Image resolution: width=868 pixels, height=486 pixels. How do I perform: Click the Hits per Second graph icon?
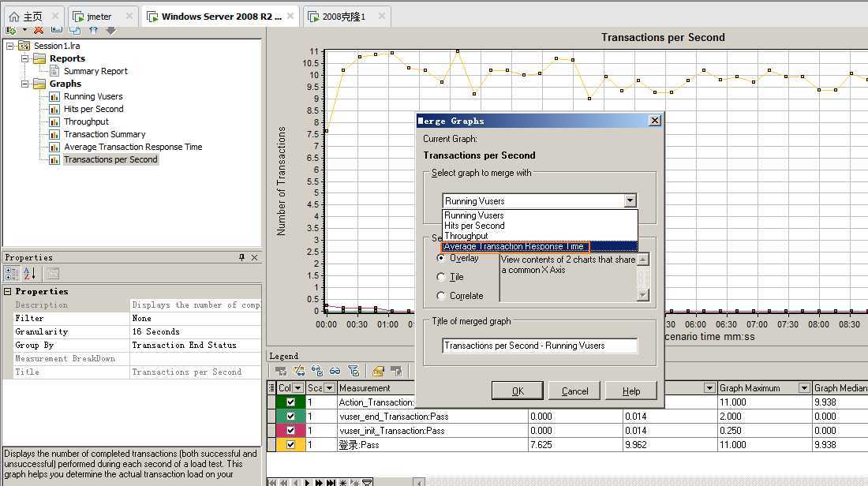coord(54,109)
